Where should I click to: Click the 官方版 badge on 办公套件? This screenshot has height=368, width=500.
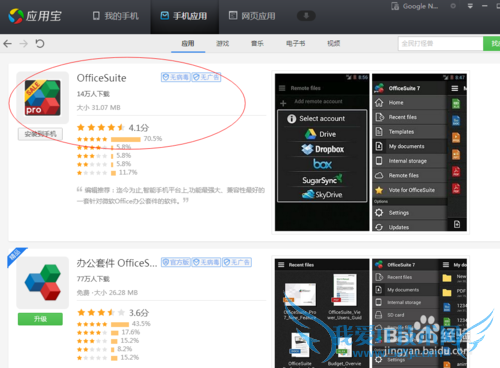(x=176, y=262)
